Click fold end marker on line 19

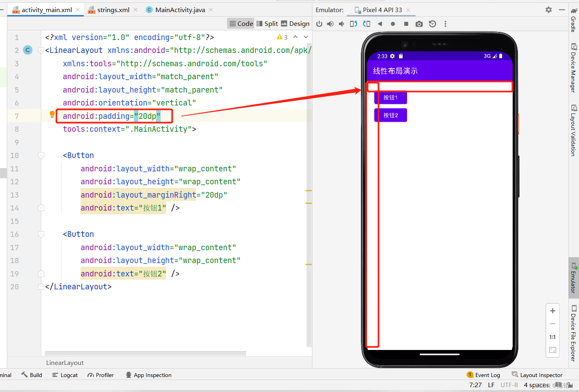[41, 274]
